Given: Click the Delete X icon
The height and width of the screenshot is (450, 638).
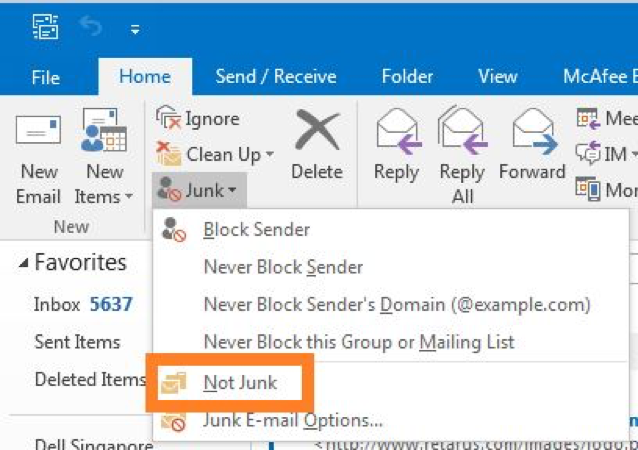Looking at the screenshot, I should [x=317, y=129].
